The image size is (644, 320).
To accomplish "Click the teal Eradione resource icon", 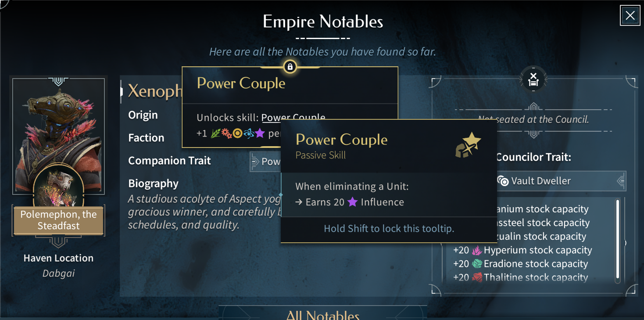I will (x=476, y=264).
